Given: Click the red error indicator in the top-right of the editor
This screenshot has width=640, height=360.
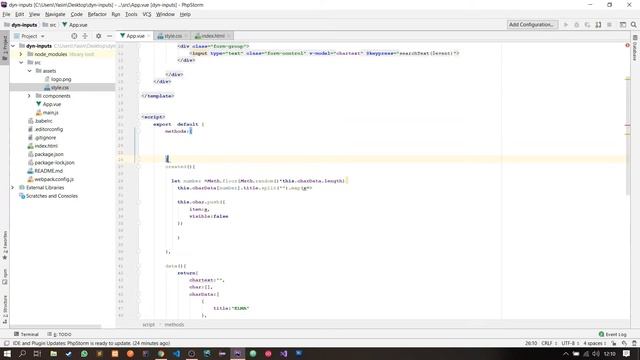Looking at the screenshot, I should click(x=627, y=45).
